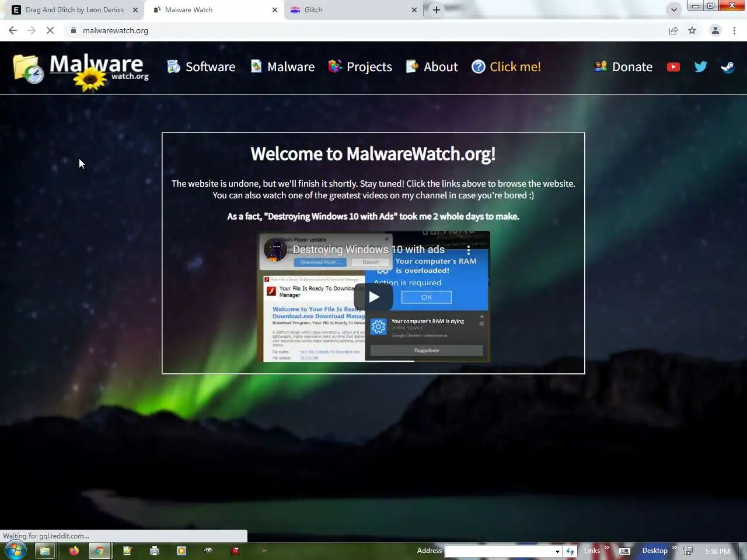
Task: Close the Malware Watch tab
Action: tap(275, 10)
